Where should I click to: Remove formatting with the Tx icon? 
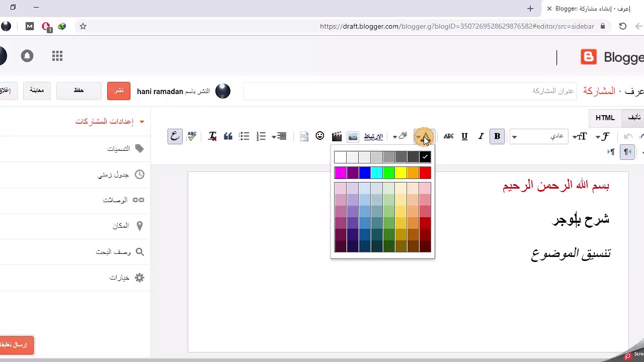pyautogui.click(x=212, y=136)
